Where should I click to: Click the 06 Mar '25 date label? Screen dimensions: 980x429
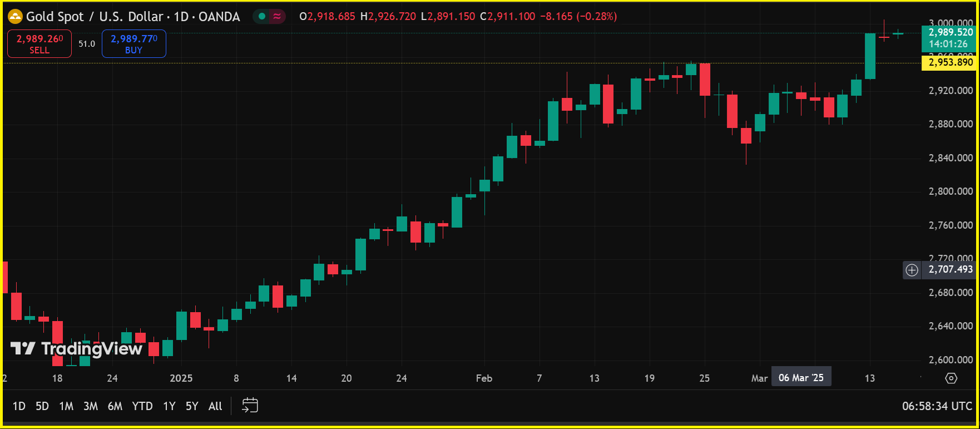point(801,378)
